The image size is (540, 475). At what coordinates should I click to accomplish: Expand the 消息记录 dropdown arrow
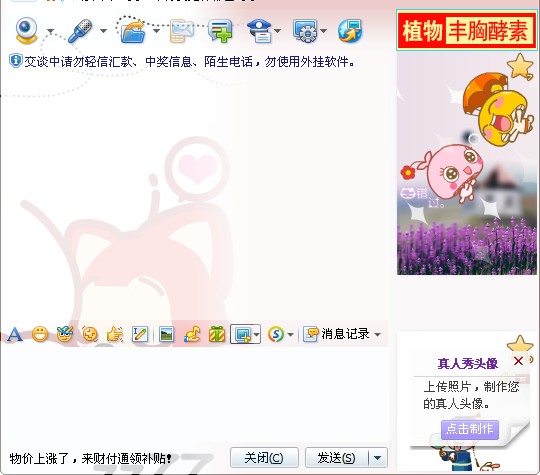(377, 334)
